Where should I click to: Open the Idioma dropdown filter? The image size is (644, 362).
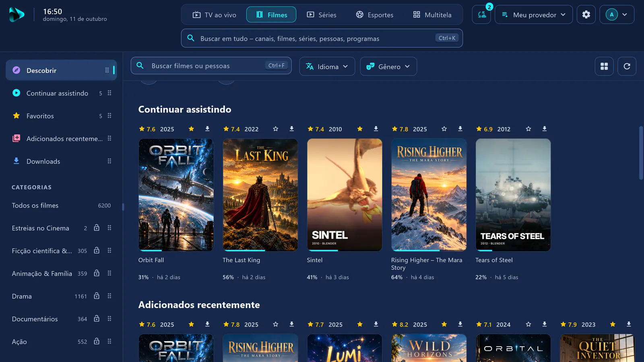coord(327,66)
